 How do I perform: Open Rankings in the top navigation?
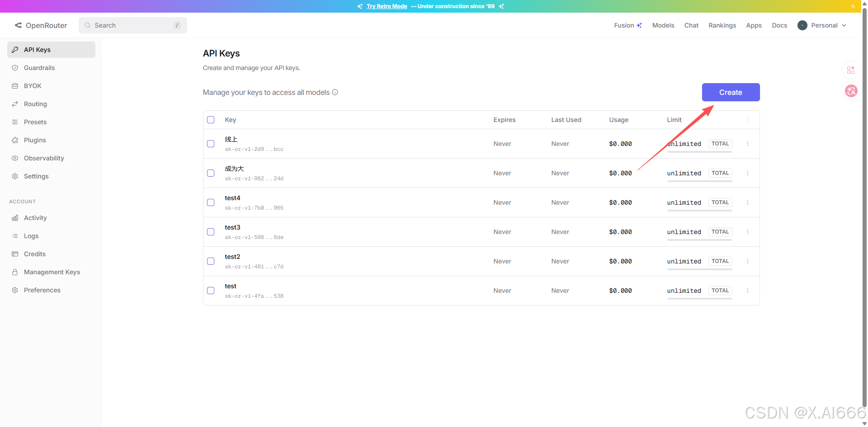pos(722,25)
